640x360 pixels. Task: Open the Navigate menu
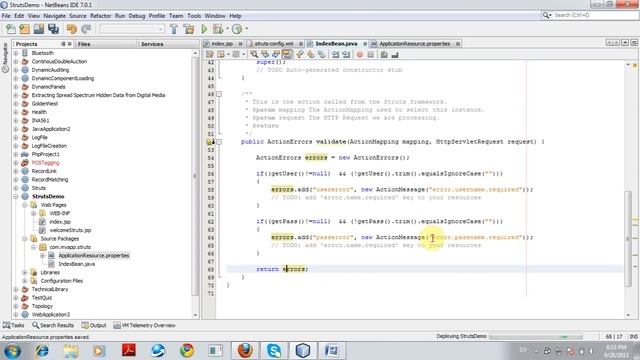(x=54, y=16)
